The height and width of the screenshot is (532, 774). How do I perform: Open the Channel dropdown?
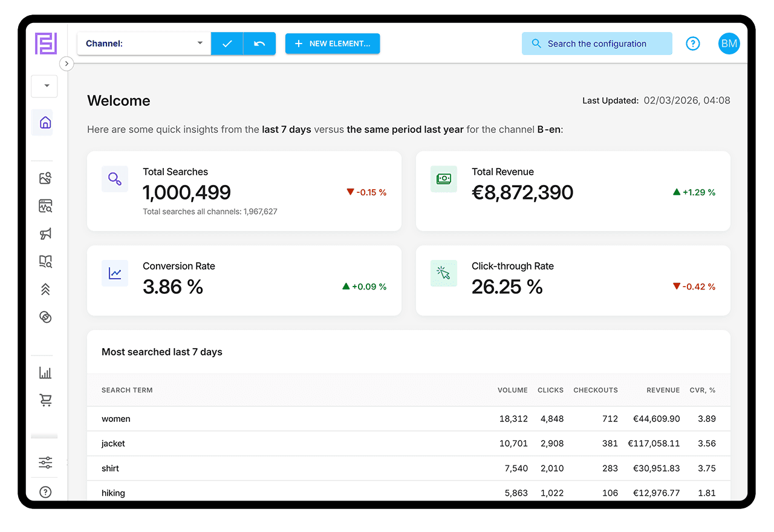point(144,44)
